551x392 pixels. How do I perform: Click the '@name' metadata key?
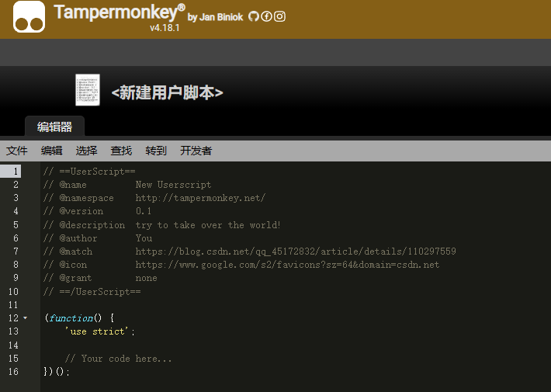(73, 185)
